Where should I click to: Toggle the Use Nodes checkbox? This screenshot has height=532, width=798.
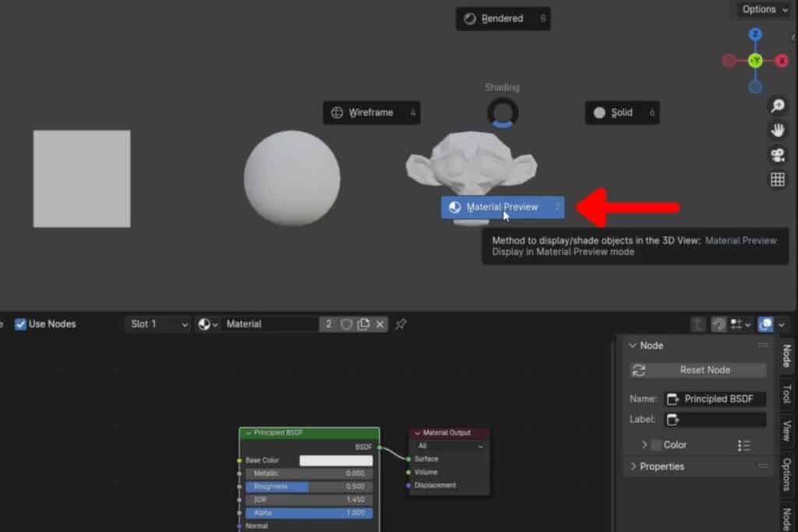click(x=21, y=324)
